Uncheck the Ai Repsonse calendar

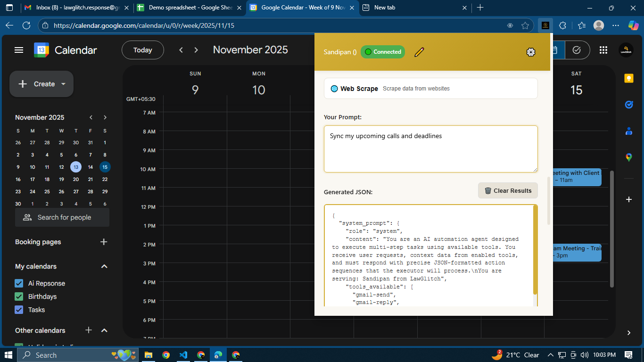(19, 283)
